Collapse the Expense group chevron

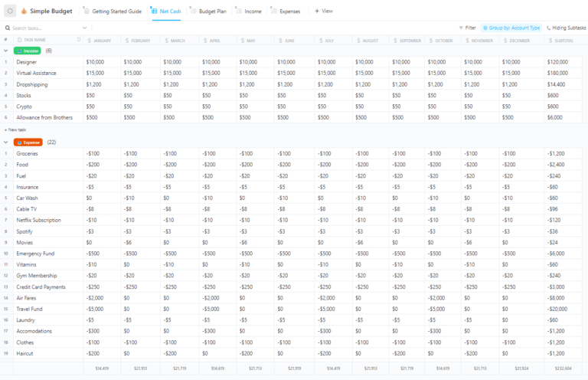pyautogui.click(x=5, y=142)
